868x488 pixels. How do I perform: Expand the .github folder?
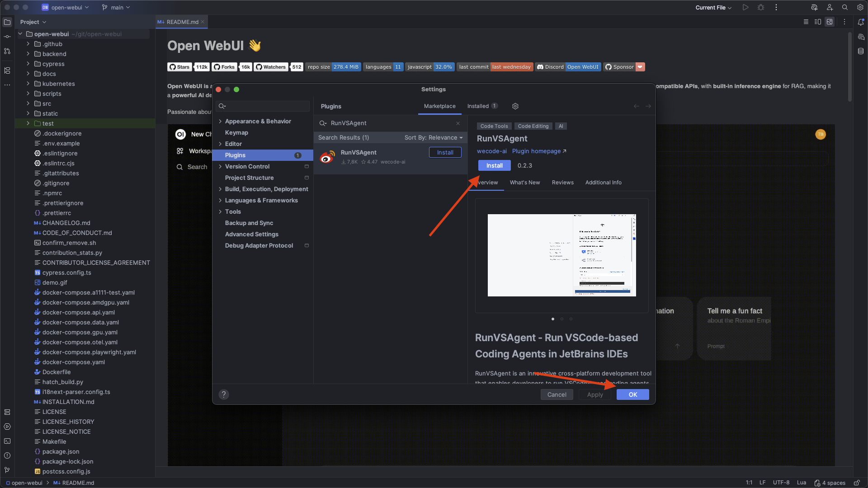(x=28, y=44)
